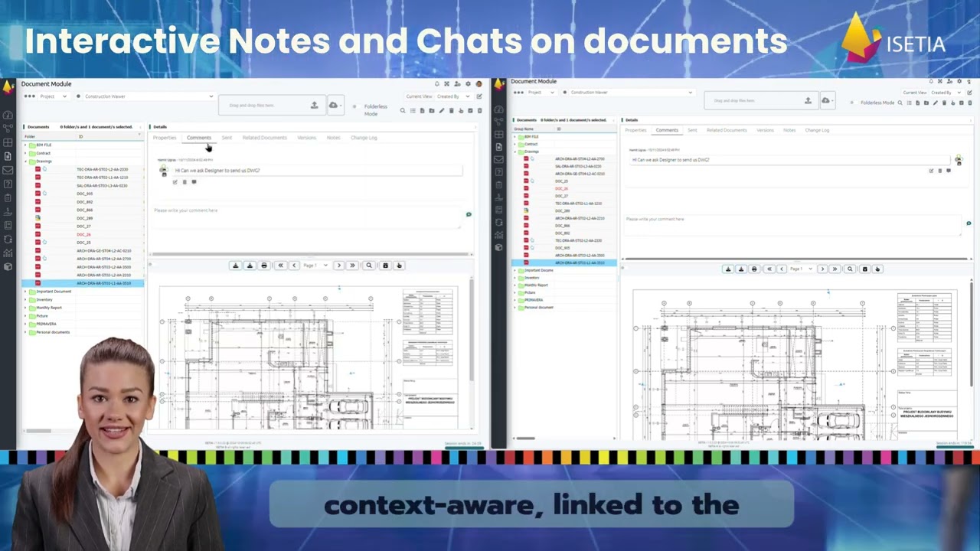
Task: Select DOC_289 in right document list
Action: pyautogui.click(x=562, y=210)
